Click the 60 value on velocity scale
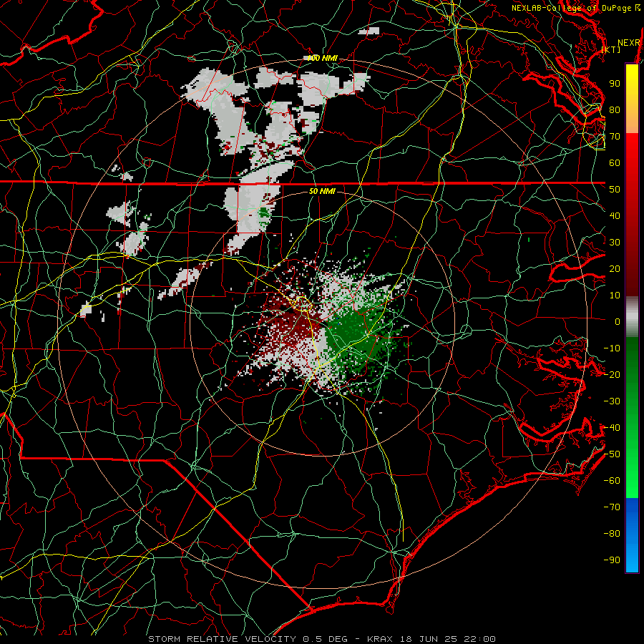The width and height of the screenshot is (644, 644). pyautogui.click(x=615, y=162)
